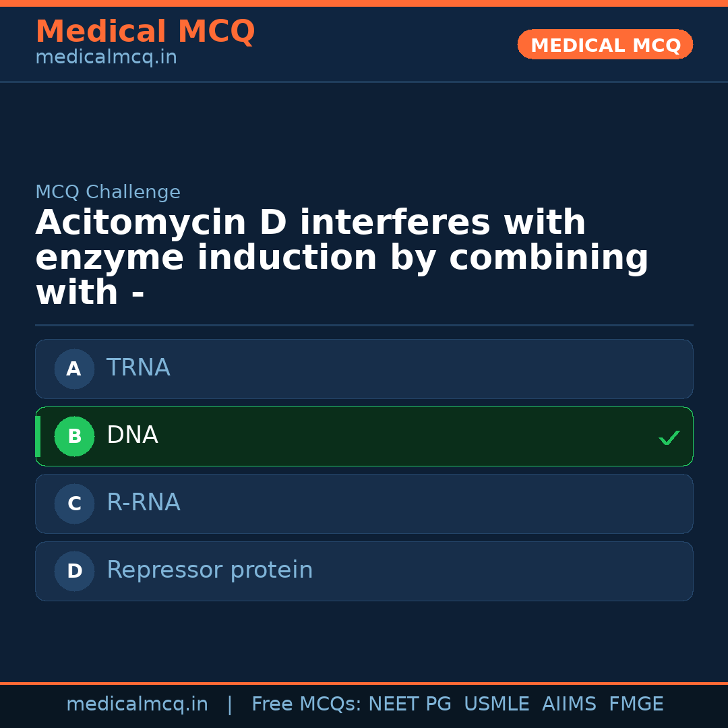728x728 pixels.
Task: Click the green B letter circle
Action: [74, 436]
